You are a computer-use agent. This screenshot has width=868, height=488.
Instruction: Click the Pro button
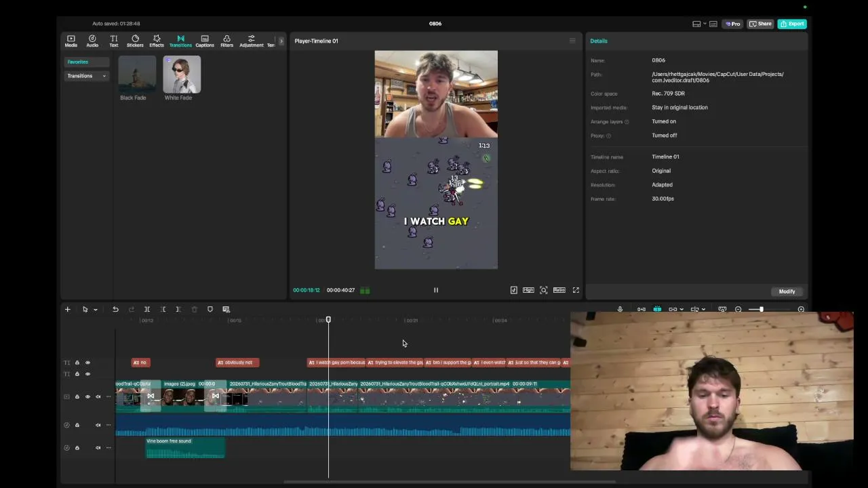point(732,24)
